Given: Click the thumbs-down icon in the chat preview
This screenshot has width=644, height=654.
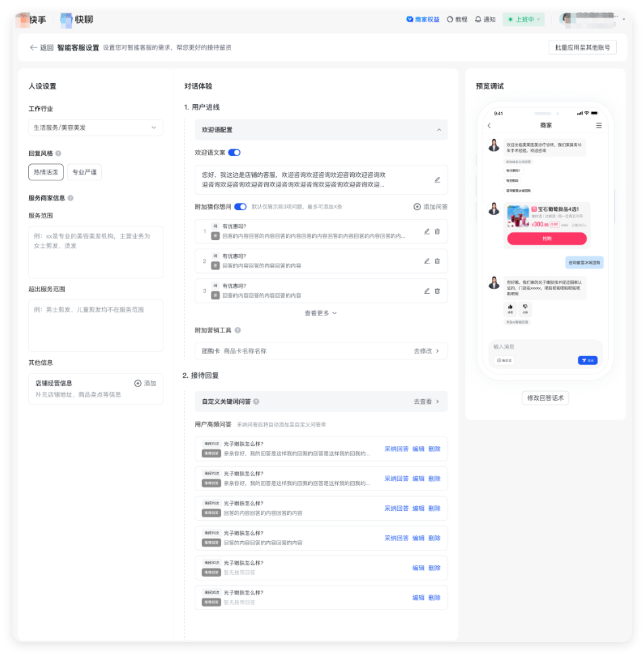Looking at the screenshot, I should point(525,307).
